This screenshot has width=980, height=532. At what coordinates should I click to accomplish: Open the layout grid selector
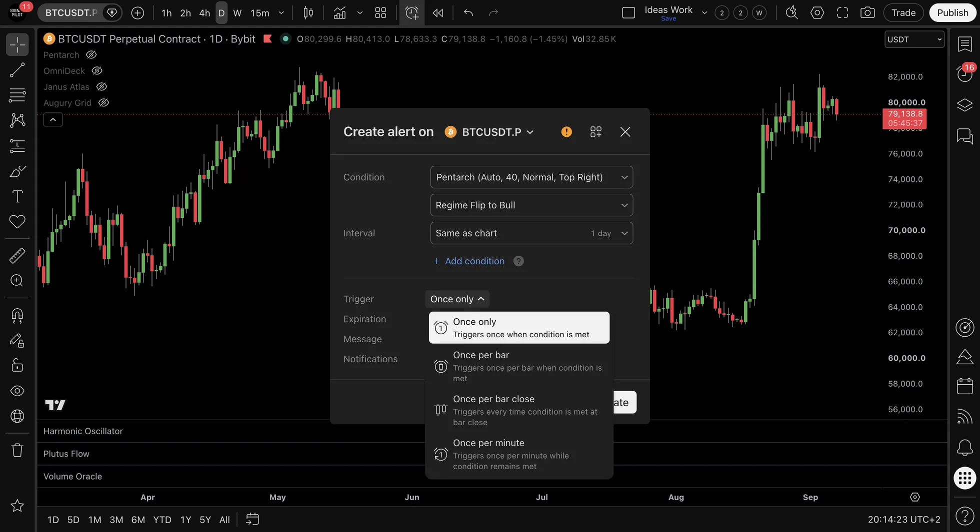point(380,13)
